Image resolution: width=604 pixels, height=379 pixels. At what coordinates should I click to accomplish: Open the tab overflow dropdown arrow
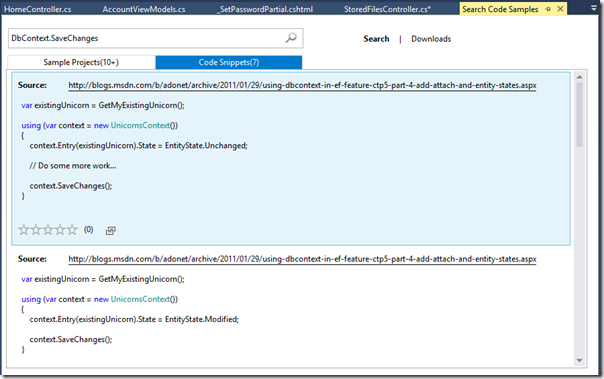click(594, 8)
